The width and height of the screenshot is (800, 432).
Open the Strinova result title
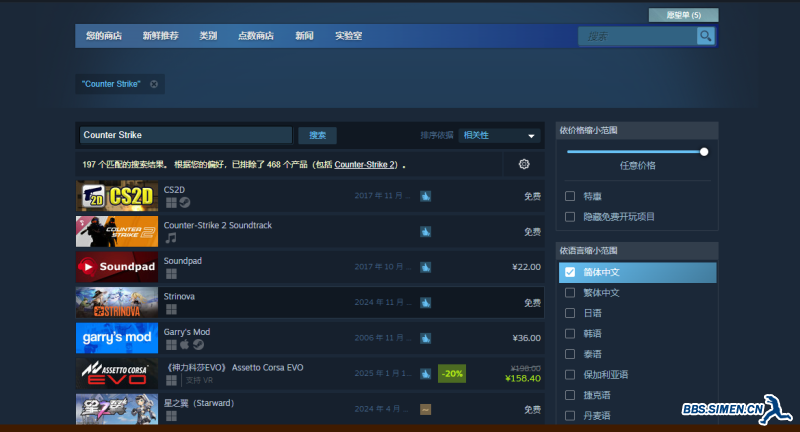click(179, 296)
